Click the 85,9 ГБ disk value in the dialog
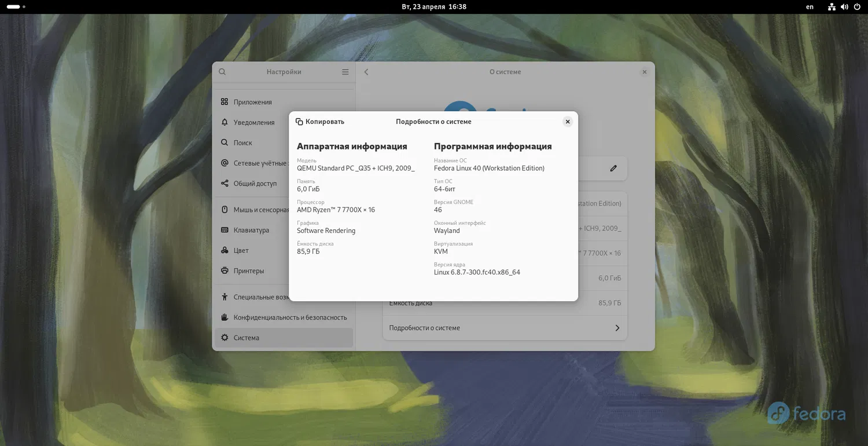 (x=308, y=251)
